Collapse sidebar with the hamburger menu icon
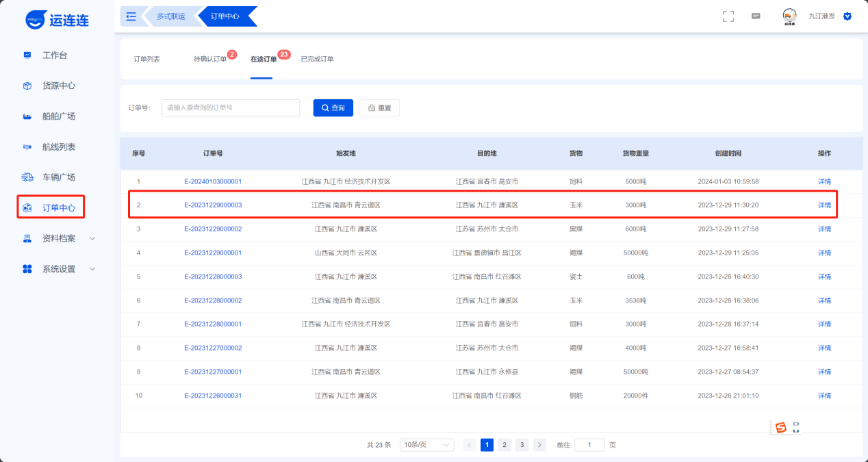The height and width of the screenshot is (462, 868). pos(131,16)
